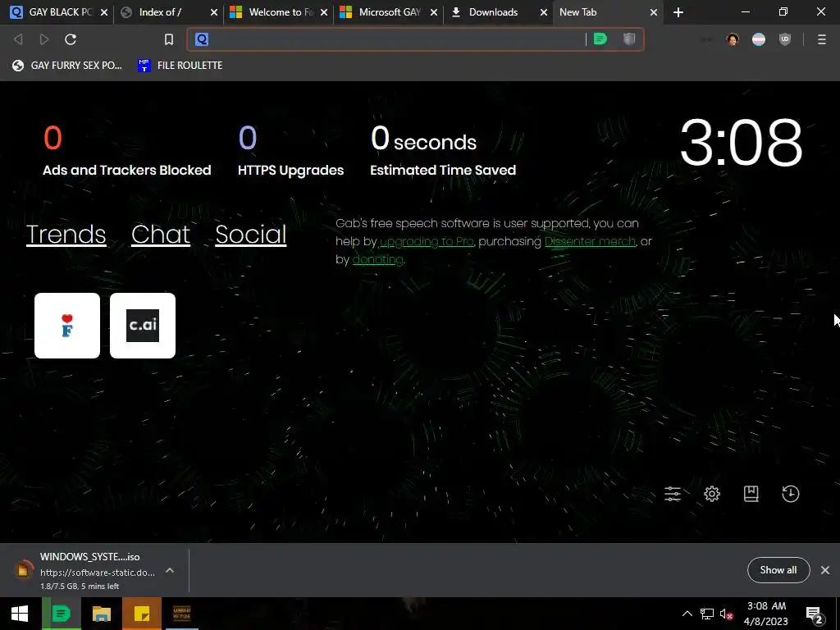The image size is (840, 630).
Task: Click the Ads and Trackers Blocked label
Action: coord(127,171)
